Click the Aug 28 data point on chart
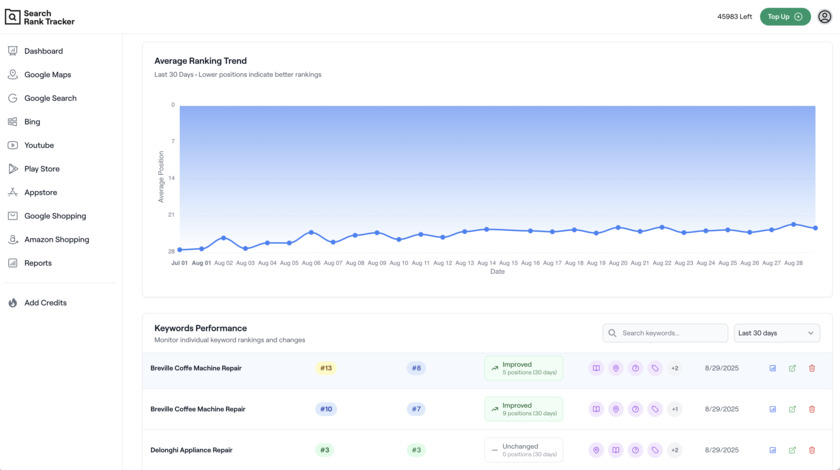This screenshot has height=470, width=840. 794,225
